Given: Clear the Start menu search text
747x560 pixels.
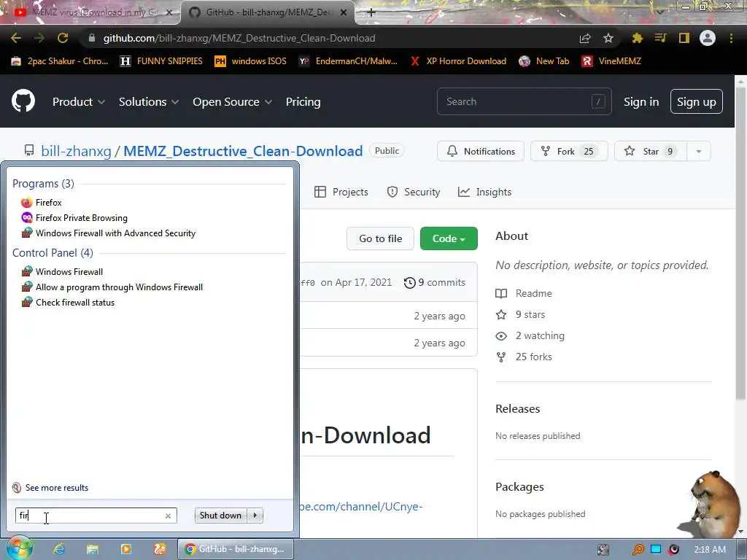Looking at the screenshot, I should tap(168, 516).
